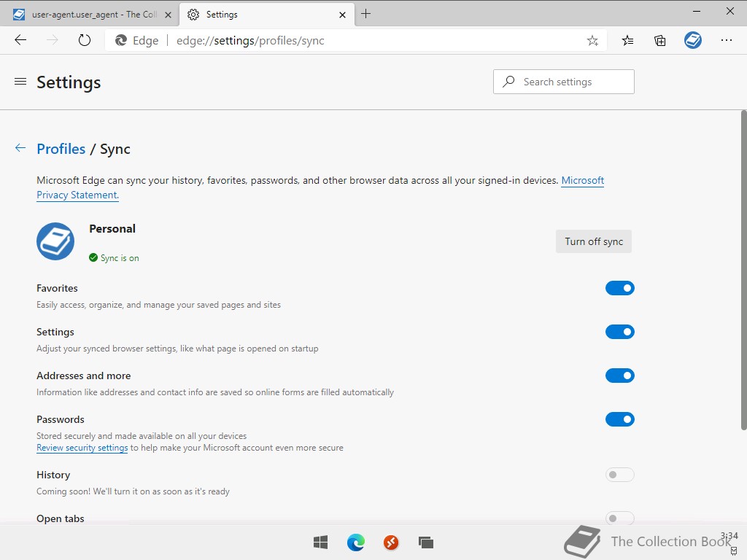
Task: Open Task View on the taskbar
Action: pos(425,542)
